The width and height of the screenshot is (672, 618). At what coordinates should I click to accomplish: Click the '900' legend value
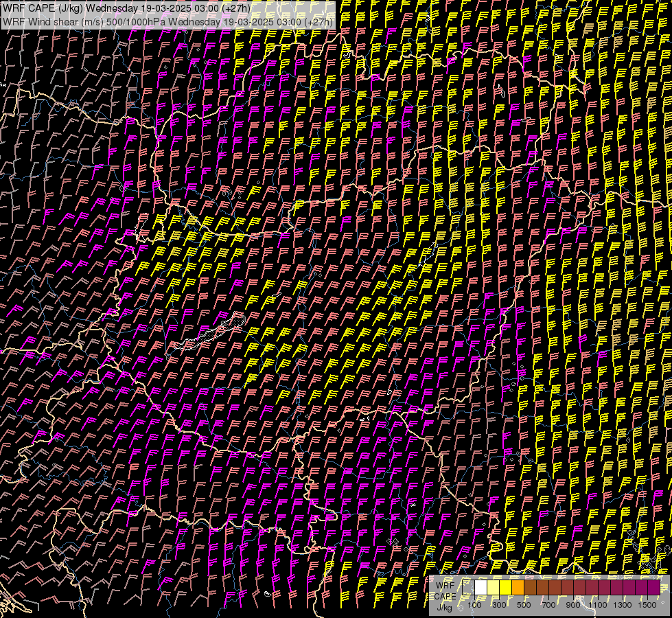click(x=573, y=605)
